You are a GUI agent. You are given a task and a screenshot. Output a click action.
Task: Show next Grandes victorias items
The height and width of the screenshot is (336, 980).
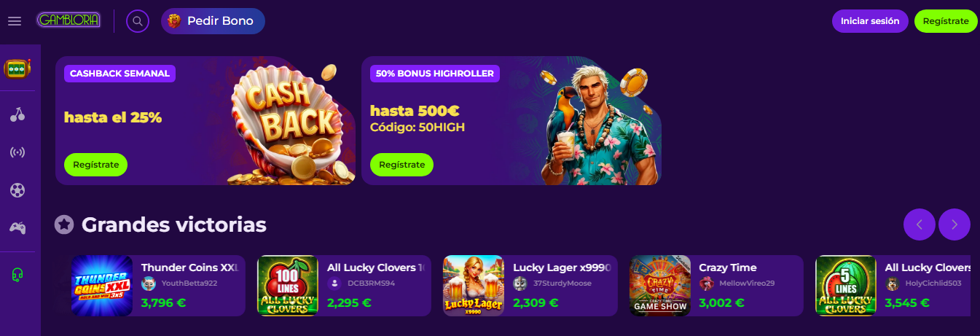(954, 224)
